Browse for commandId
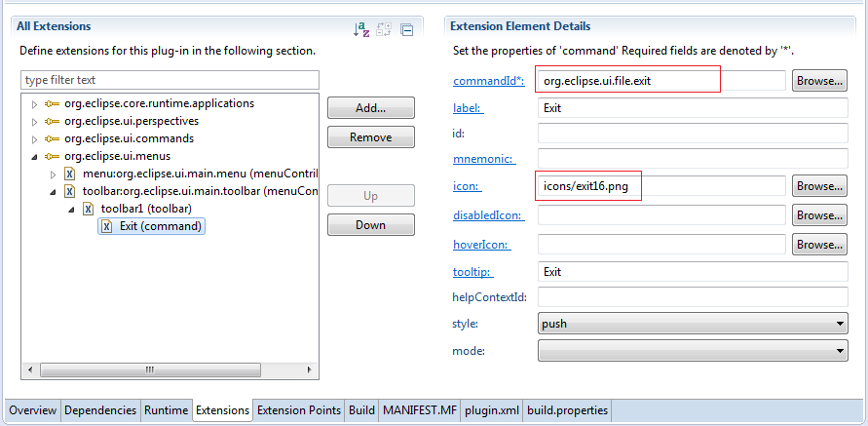The image size is (868, 426). 819,80
